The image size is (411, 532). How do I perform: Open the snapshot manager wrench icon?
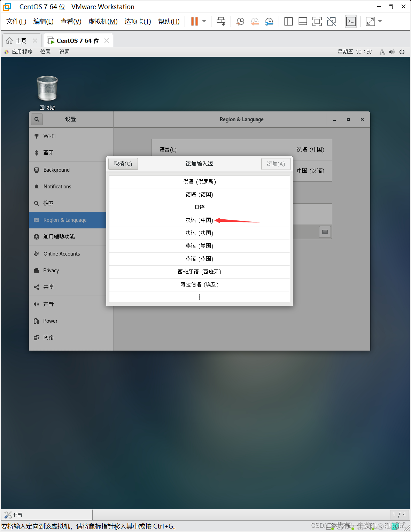pos(269,22)
